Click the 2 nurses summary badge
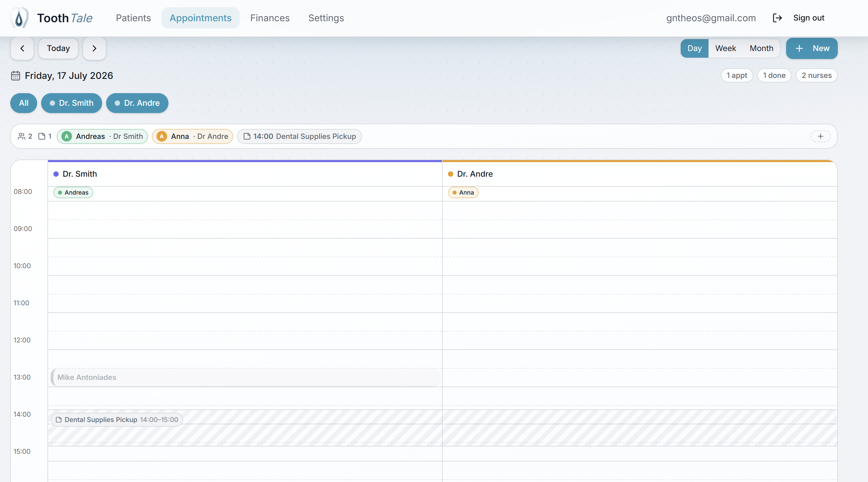The image size is (868, 482). pyautogui.click(x=817, y=76)
